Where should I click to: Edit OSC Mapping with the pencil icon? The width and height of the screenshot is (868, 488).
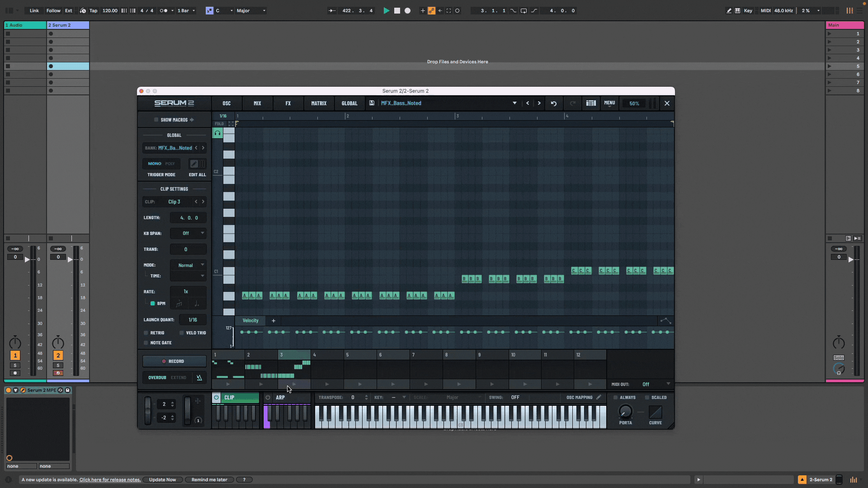599,398
